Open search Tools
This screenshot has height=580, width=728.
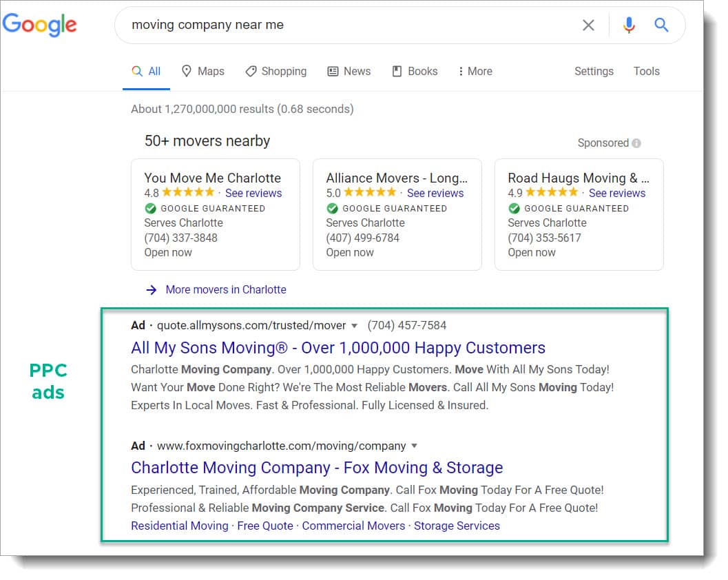646,72
